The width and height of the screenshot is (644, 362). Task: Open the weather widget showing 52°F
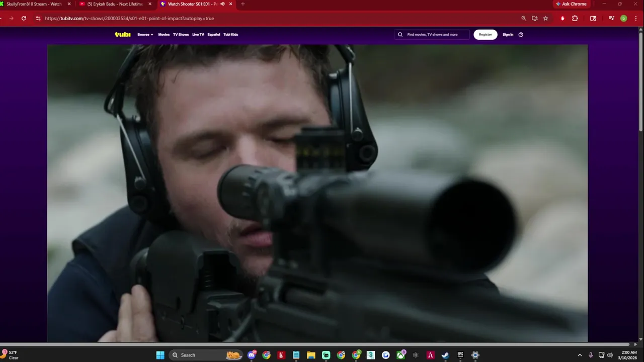point(10,355)
